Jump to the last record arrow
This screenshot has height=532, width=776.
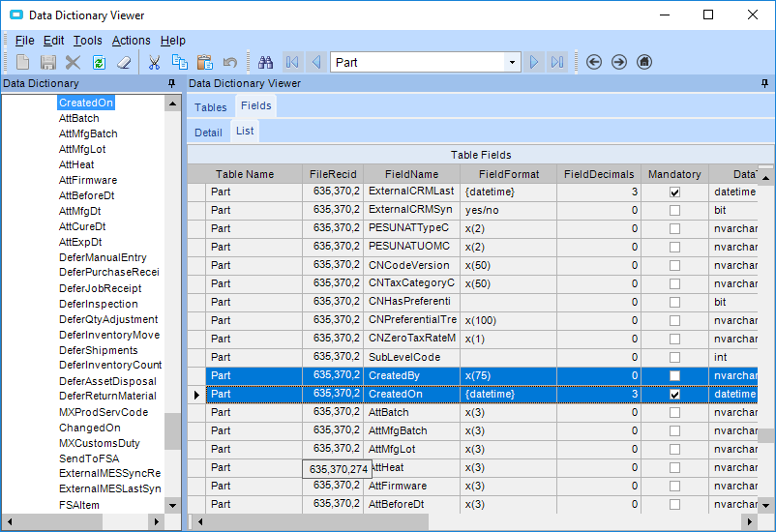click(557, 62)
